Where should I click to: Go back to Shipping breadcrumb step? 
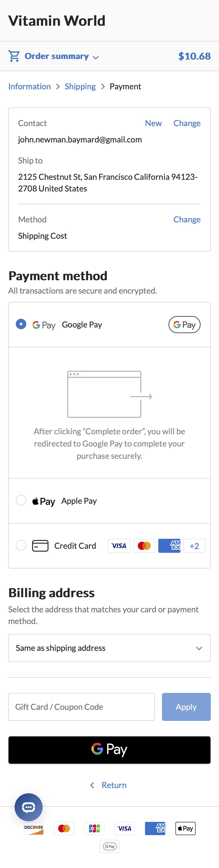[80, 87]
